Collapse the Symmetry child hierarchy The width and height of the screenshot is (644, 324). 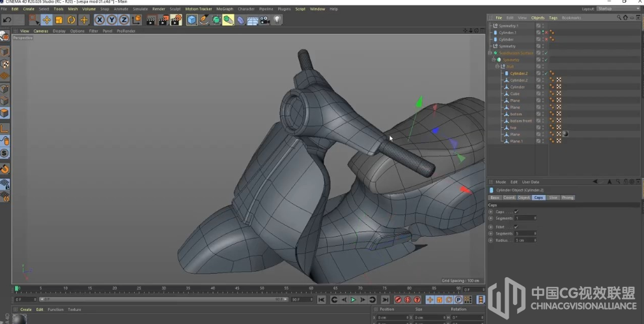494,59
